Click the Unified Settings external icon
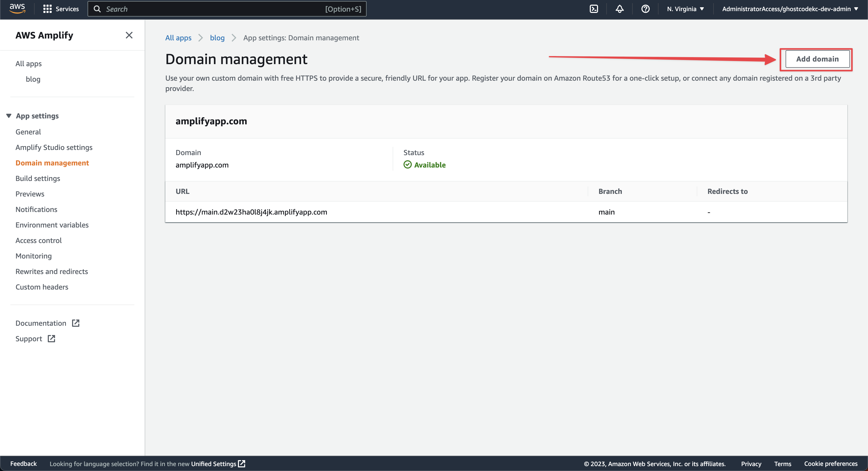 242,464
